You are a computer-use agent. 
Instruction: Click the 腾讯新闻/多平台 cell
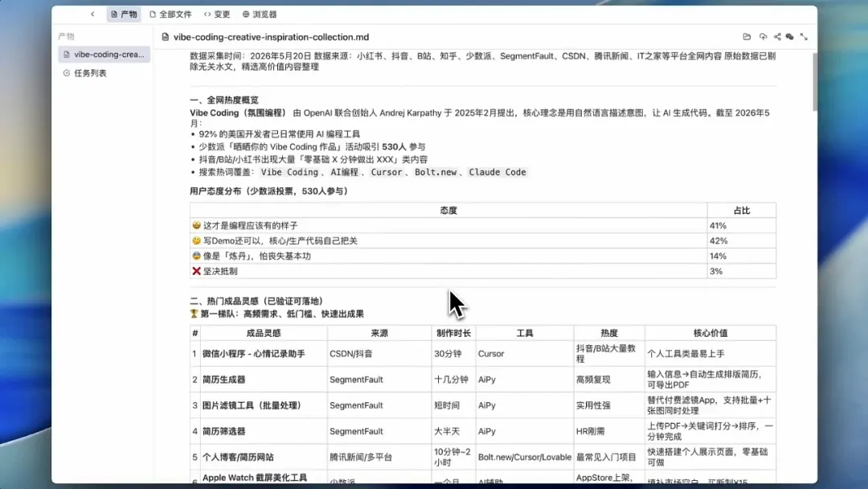pyautogui.click(x=379, y=457)
